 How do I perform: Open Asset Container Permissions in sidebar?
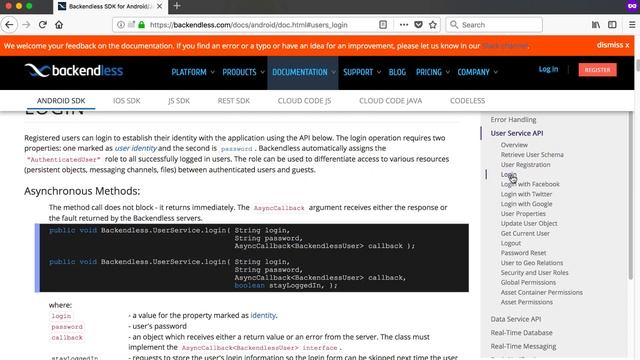tap(542, 292)
